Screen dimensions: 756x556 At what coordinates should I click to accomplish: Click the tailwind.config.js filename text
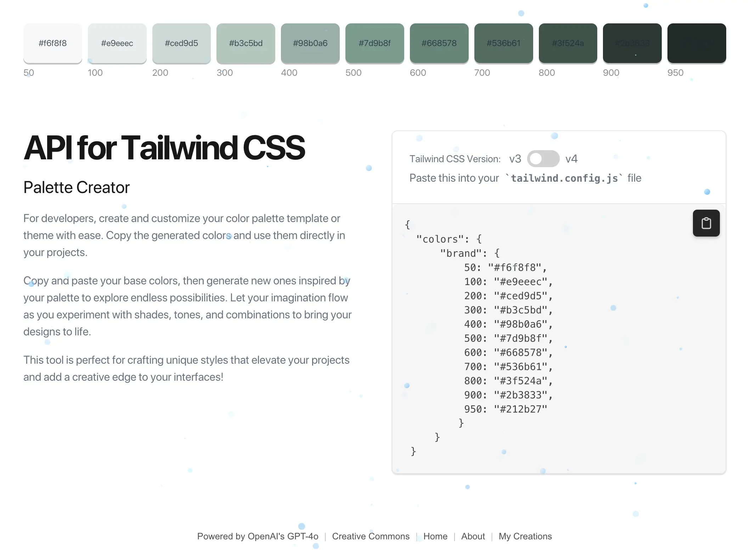coord(564,178)
